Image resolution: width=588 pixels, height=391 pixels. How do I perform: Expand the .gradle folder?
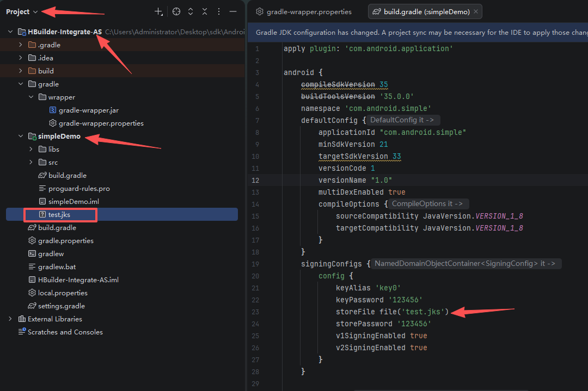click(x=21, y=45)
